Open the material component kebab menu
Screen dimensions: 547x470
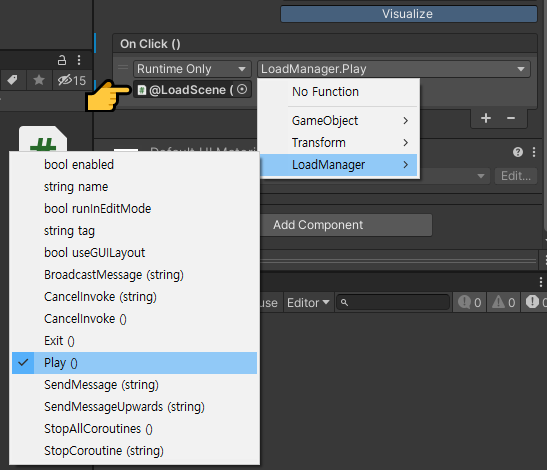tap(534, 152)
